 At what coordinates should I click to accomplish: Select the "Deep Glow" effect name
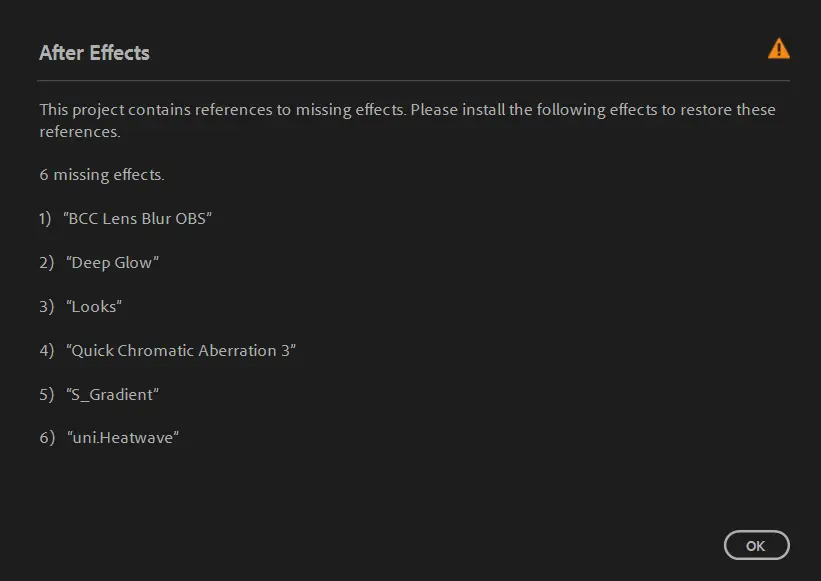point(112,263)
